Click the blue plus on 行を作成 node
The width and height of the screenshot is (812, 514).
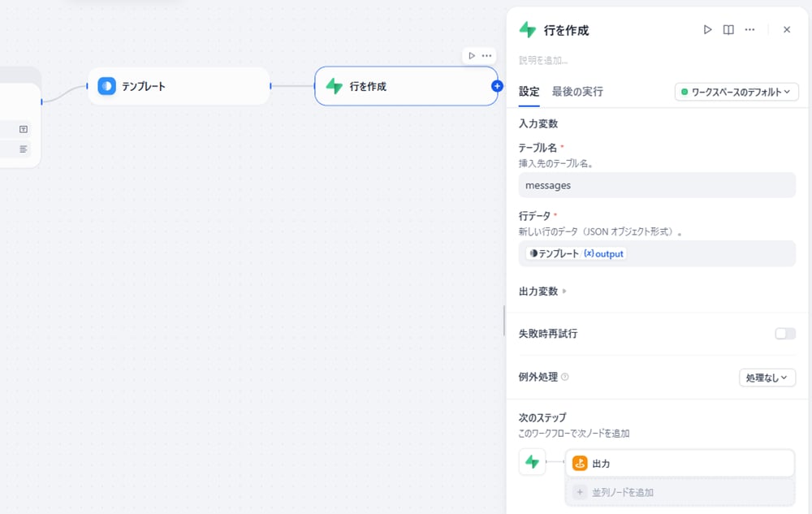(497, 86)
